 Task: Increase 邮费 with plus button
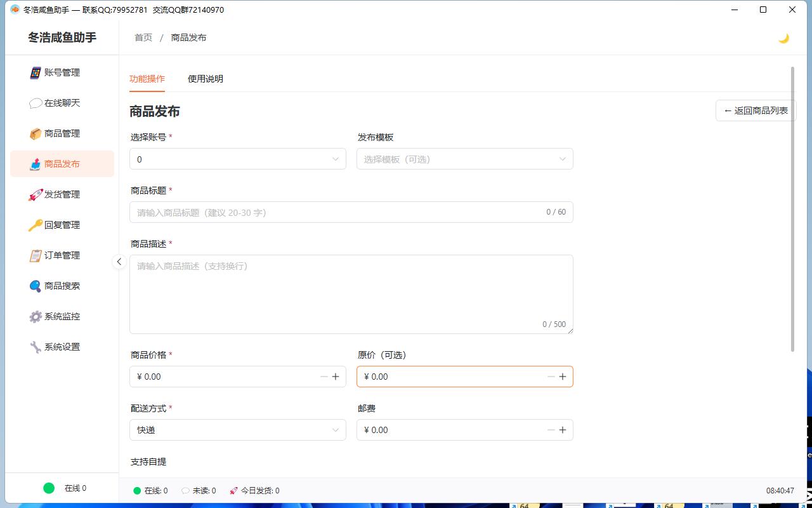tap(563, 430)
